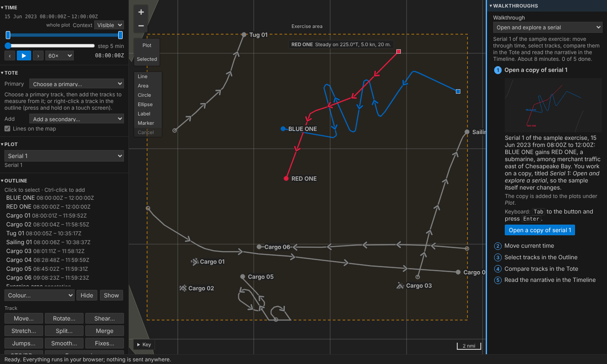Step forward one time interval

(x=38, y=55)
